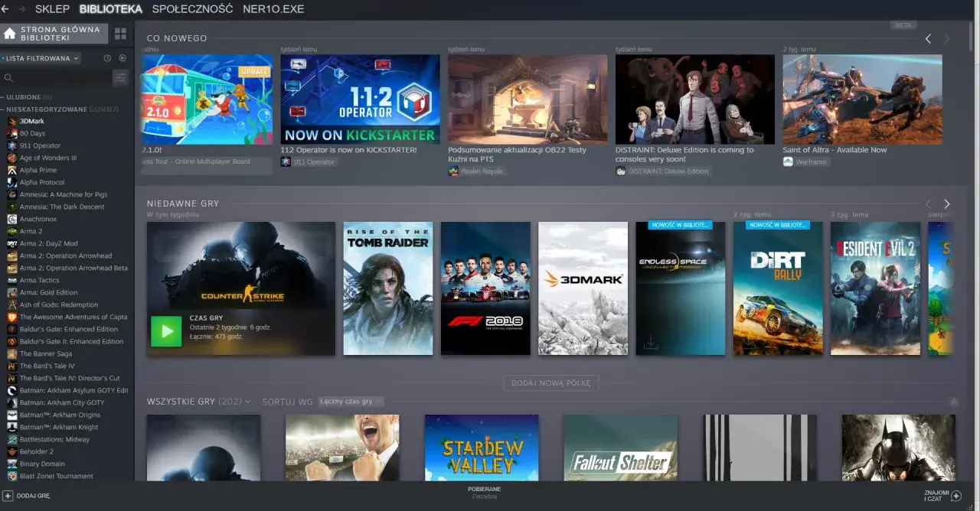Switch to collections grid view icon

[x=120, y=34]
